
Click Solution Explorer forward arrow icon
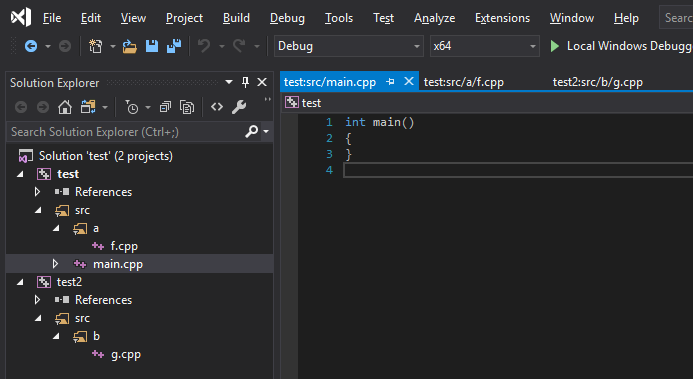coord(43,107)
